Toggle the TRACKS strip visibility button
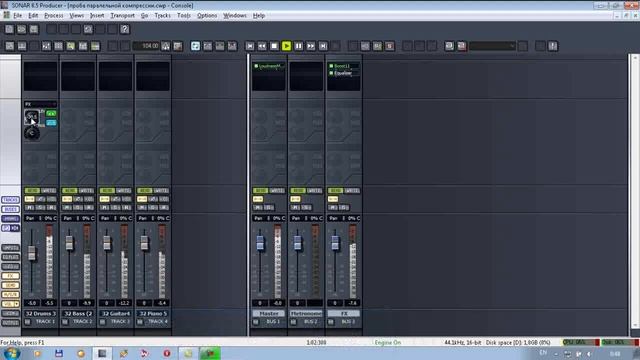The image size is (640, 360). [10, 200]
